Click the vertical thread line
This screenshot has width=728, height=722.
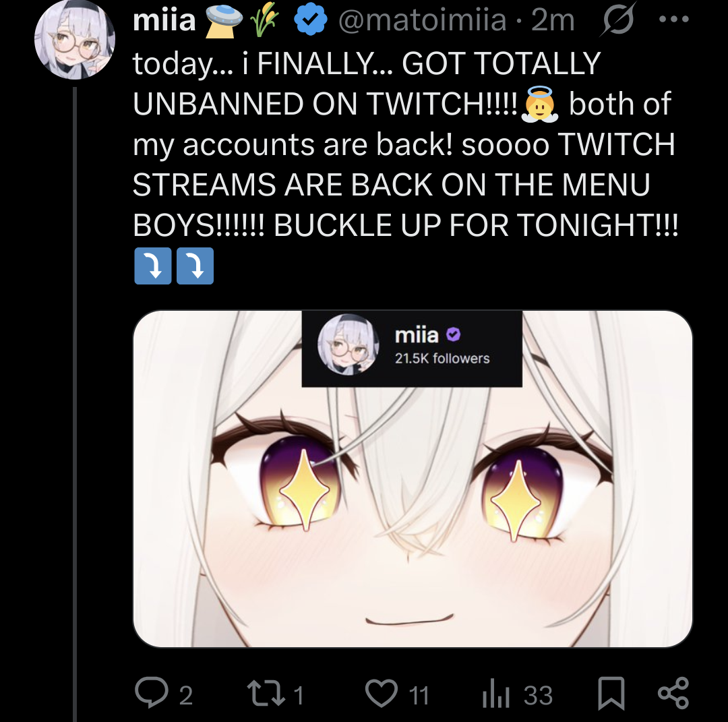(x=75, y=404)
